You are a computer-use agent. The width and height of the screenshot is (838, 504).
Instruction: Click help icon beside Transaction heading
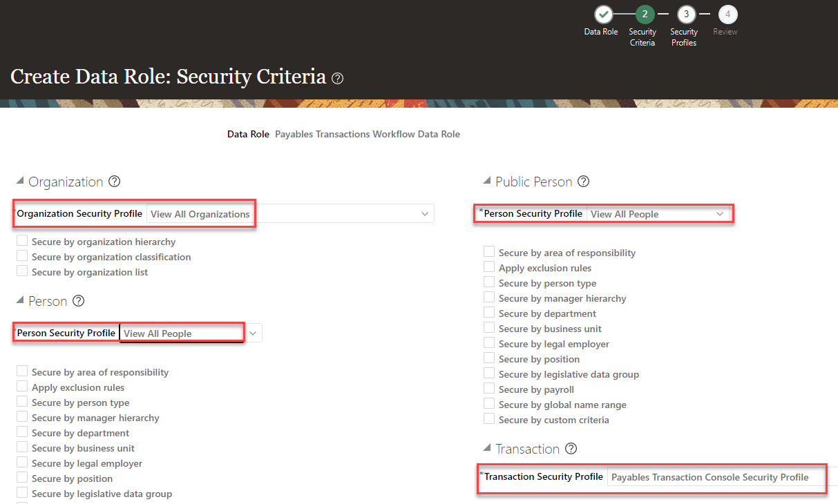click(x=571, y=449)
